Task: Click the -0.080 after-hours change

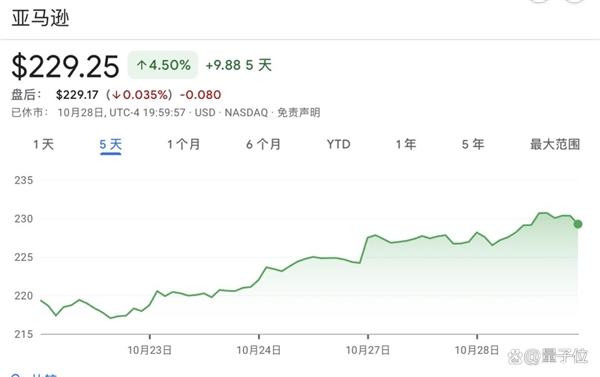Action: (201, 95)
